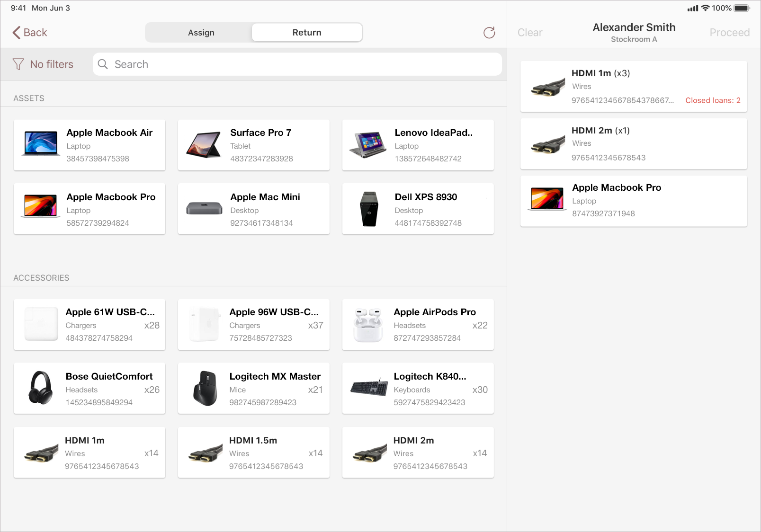The height and width of the screenshot is (532, 761).
Task: Select the Logitech MX Master mouse
Action: tap(253, 389)
